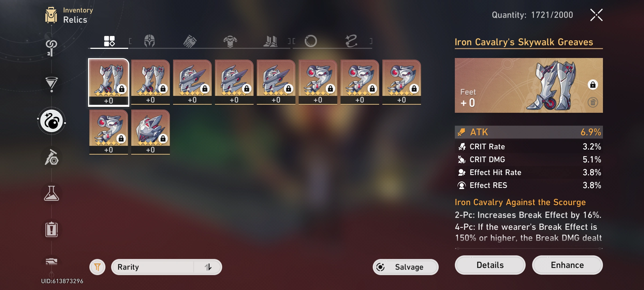
Task: Open the Details button
Action: click(x=490, y=265)
